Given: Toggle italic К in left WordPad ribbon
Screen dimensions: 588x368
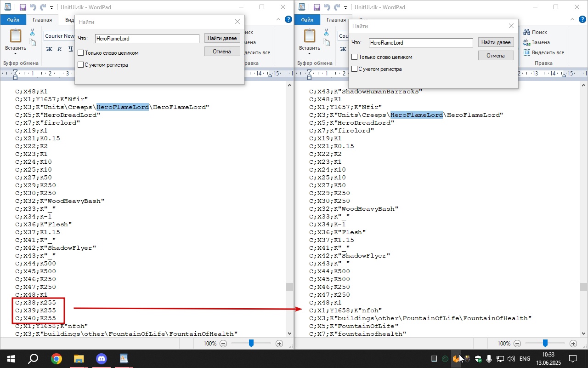Looking at the screenshot, I should click(x=60, y=49).
